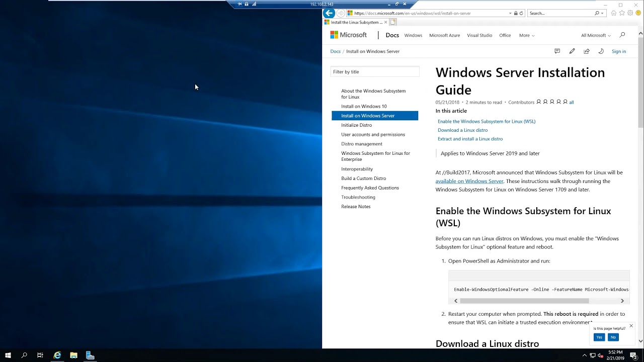Open Task View on taskbar
The width and height of the screenshot is (644, 362).
click(x=40, y=355)
